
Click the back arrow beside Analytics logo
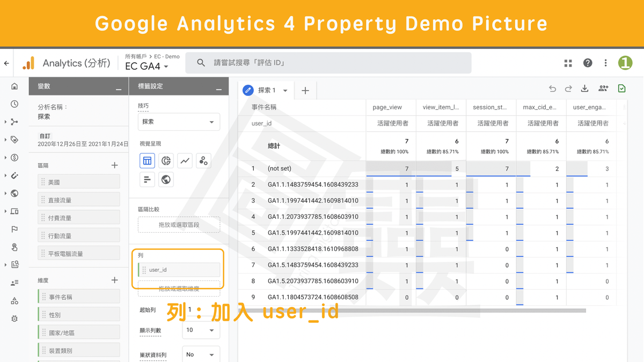(6, 63)
